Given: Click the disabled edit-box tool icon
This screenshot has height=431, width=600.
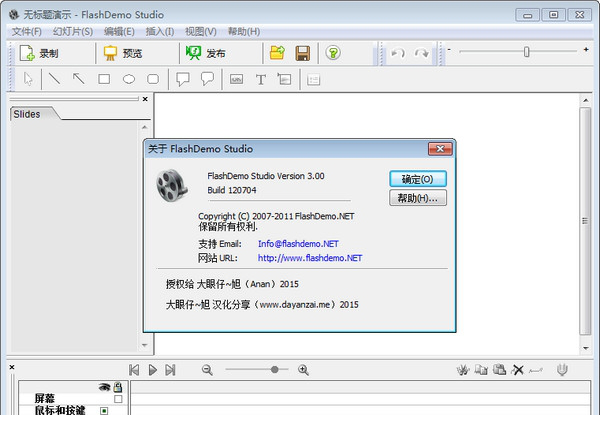Looking at the screenshot, I should [313, 80].
